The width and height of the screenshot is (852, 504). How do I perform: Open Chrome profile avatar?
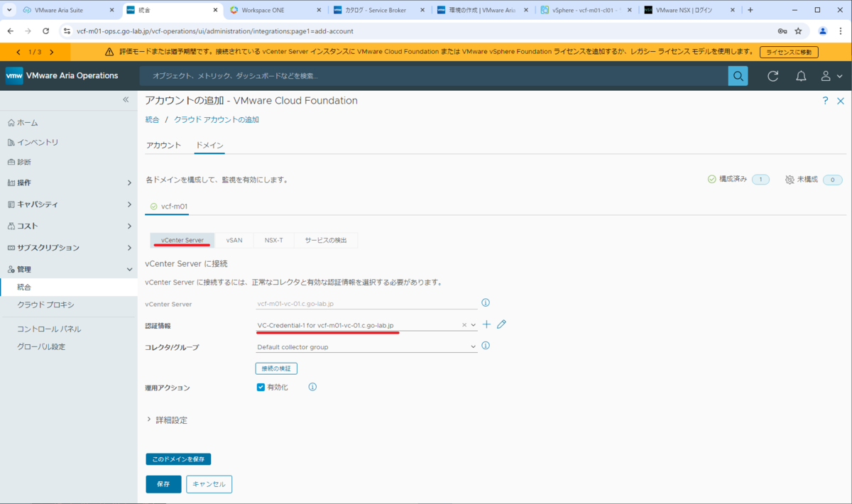(x=823, y=31)
